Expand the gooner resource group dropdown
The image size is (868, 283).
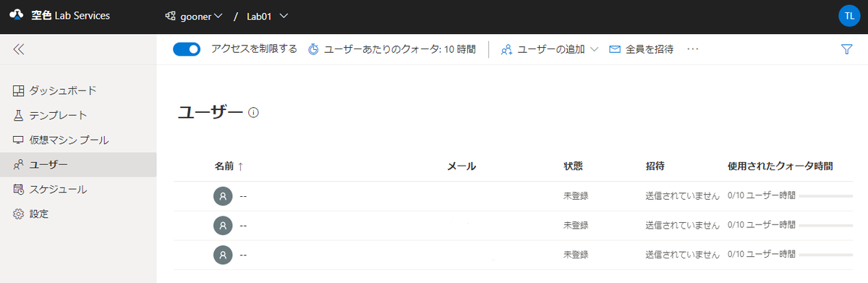218,16
